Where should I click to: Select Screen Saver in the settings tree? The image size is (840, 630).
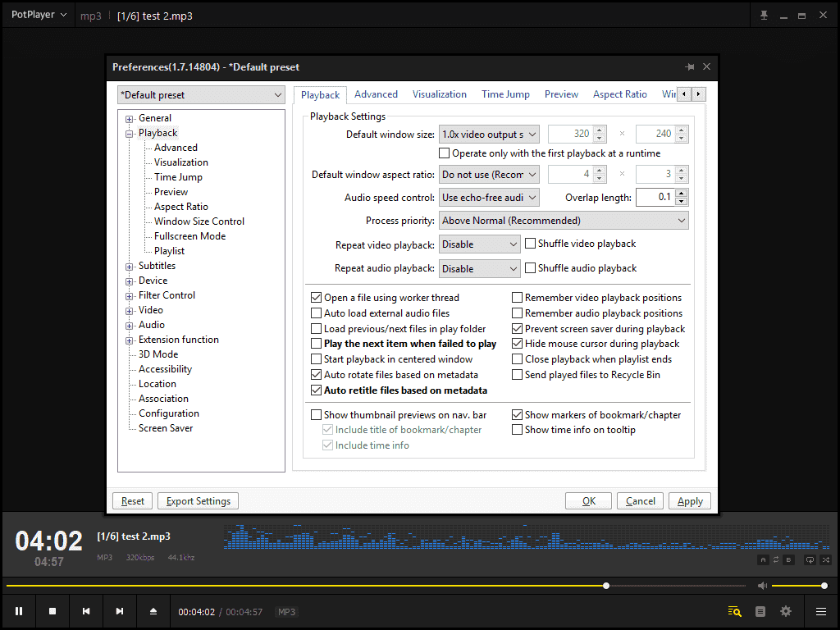(166, 428)
